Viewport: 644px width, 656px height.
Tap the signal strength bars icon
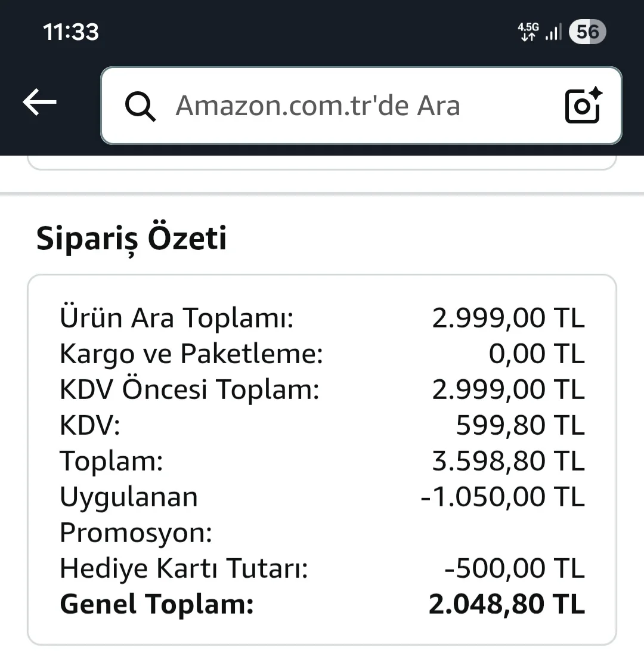click(553, 32)
